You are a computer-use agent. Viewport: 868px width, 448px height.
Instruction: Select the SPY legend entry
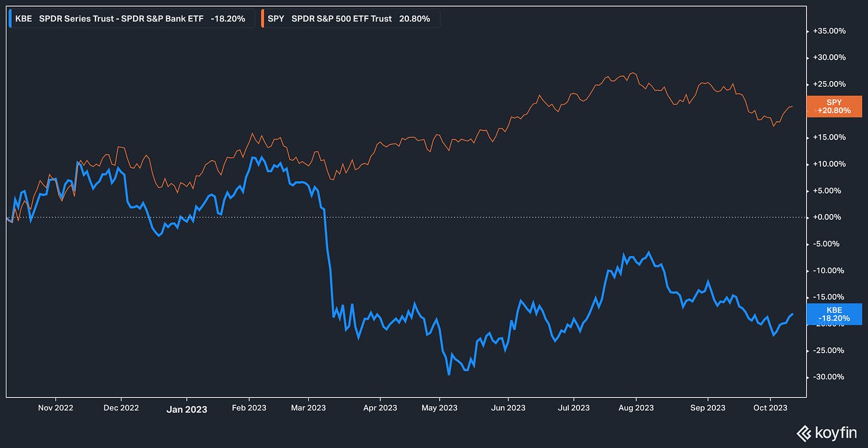click(x=349, y=18)
